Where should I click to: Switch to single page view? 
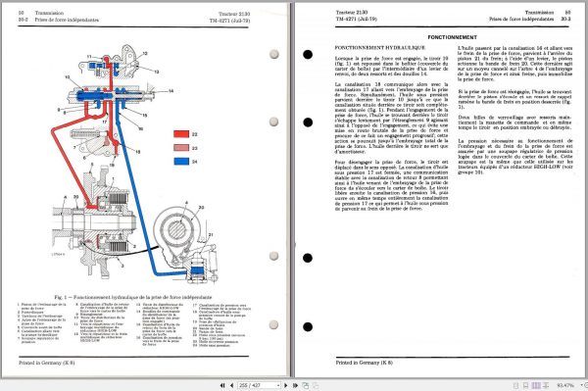[515, 386]
